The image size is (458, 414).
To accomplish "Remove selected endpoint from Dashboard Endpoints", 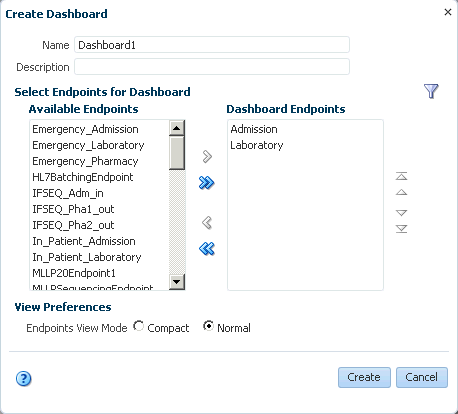I will 207,223.
